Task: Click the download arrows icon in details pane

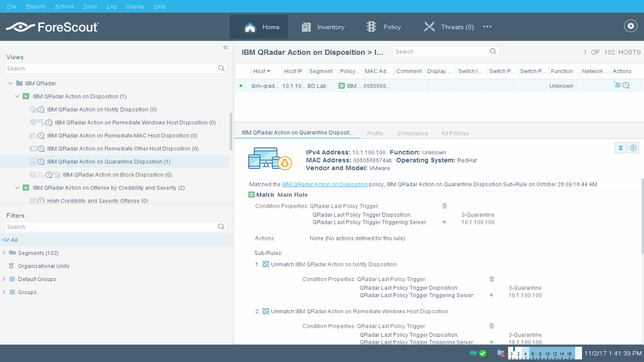Action: tap(620, 148)
